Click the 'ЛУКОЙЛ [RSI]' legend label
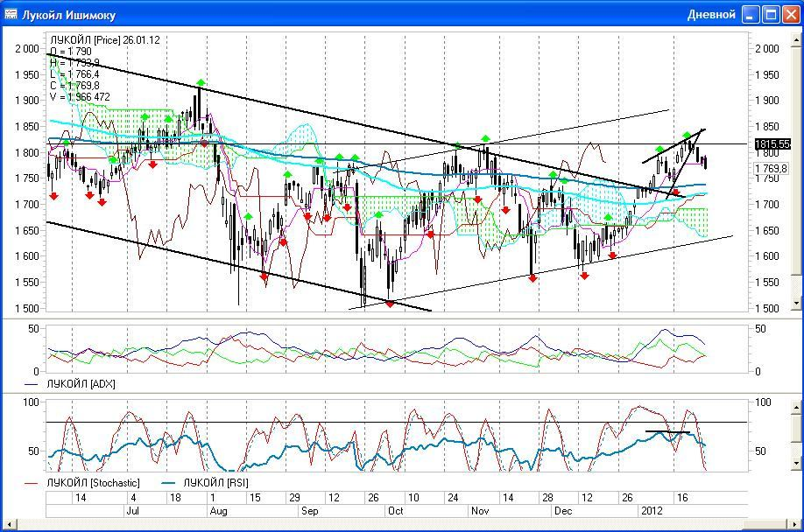 215,483
